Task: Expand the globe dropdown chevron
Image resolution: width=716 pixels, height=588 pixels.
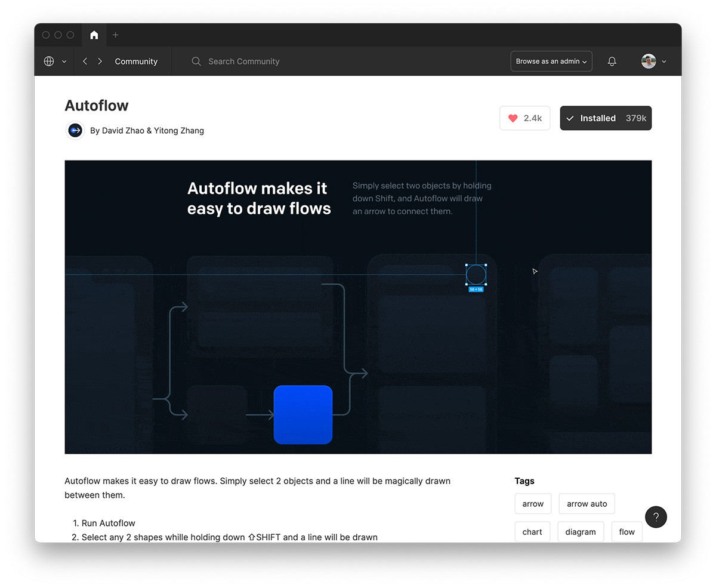Action: tap(64, 61)
